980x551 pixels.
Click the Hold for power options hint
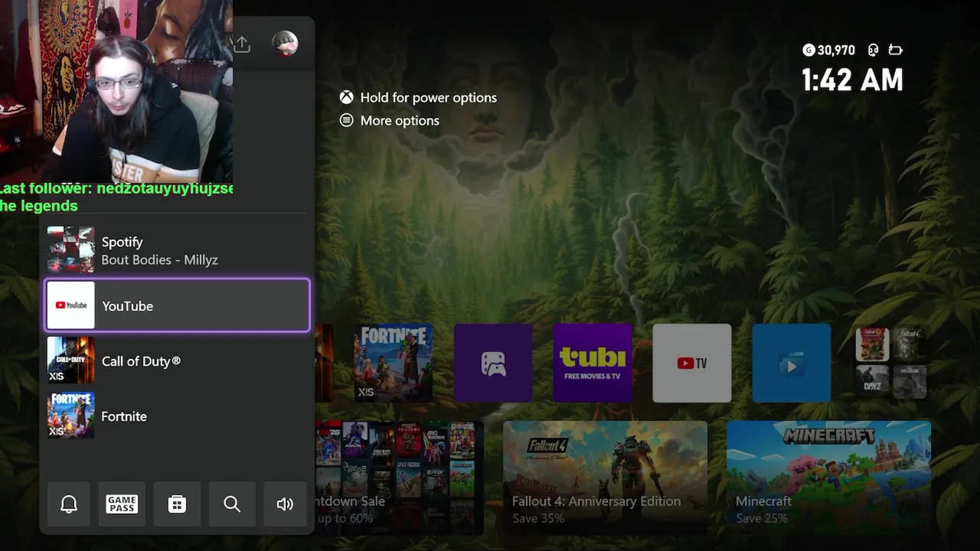point(419,97)
